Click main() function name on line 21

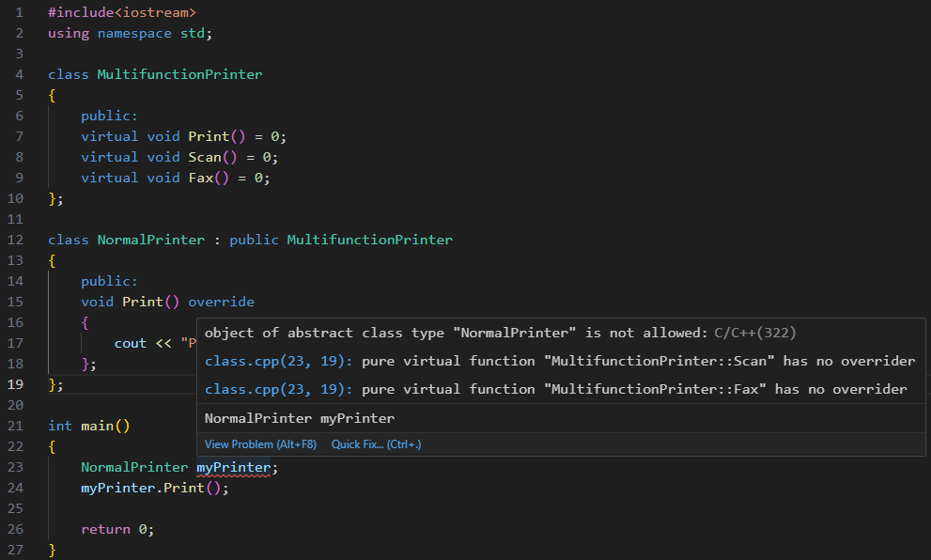pyautogui.click(x=105, y=426)
